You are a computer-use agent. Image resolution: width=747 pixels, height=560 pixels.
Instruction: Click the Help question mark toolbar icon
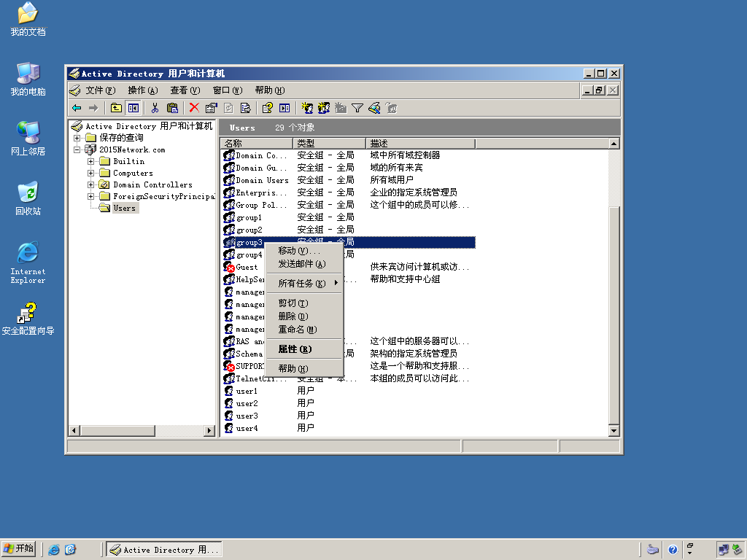click(x=267, y=108)
